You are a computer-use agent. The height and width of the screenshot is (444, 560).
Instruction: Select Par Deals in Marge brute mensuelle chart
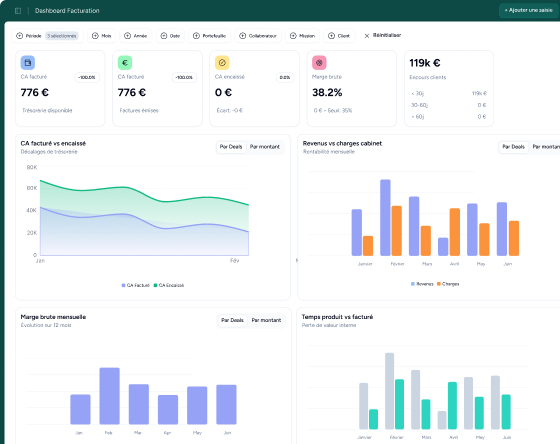(x=232, y=320)
